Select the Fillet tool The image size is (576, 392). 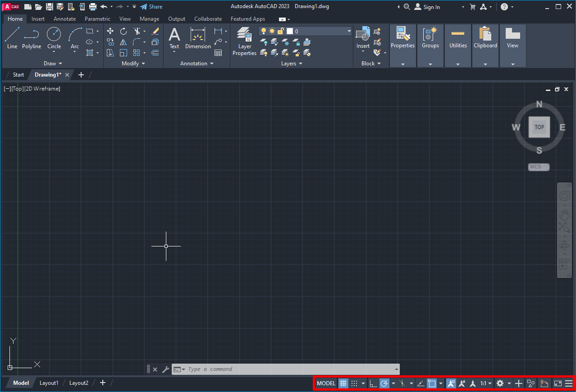pyautogui.click(x=137, y=42)
